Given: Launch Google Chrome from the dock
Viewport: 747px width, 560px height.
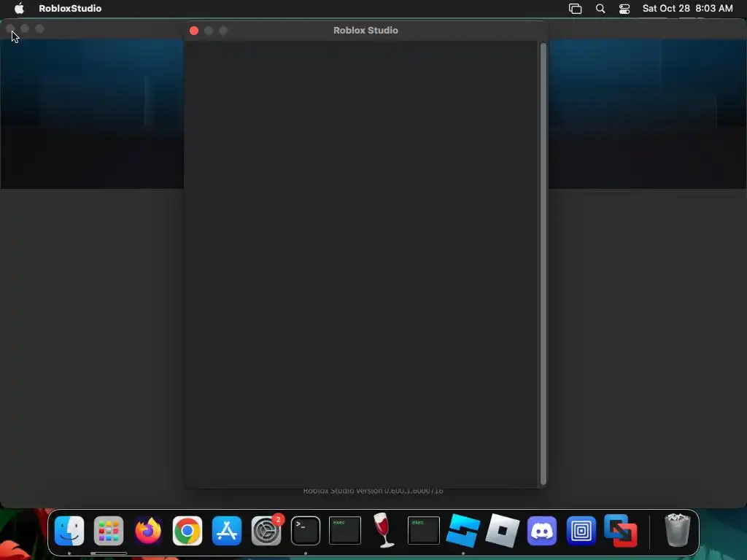Looking at the screenshot, I should 187,531.
